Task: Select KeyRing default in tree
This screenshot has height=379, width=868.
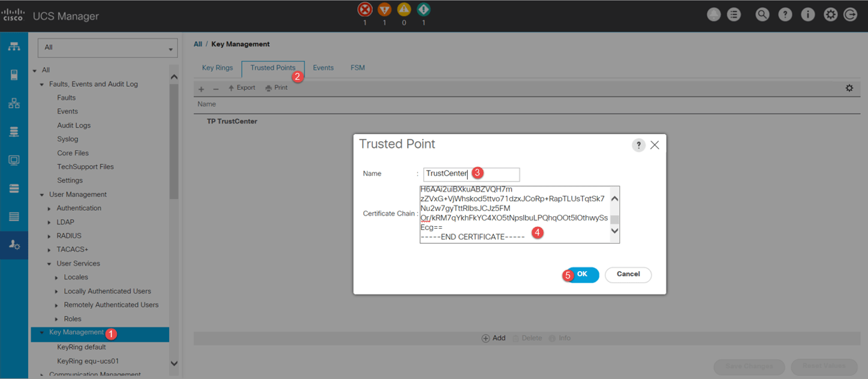Action: pyautogui.click(x=82, y=347)
